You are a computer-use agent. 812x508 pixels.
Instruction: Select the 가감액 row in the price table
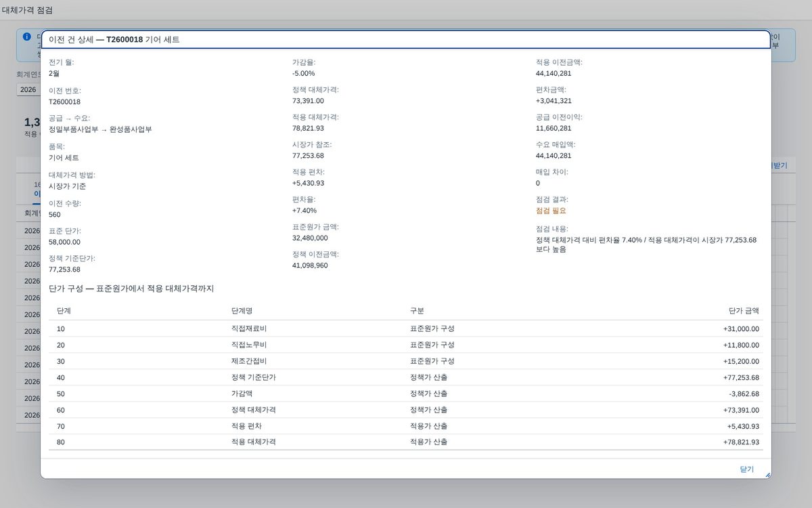[x=407, y=394]
